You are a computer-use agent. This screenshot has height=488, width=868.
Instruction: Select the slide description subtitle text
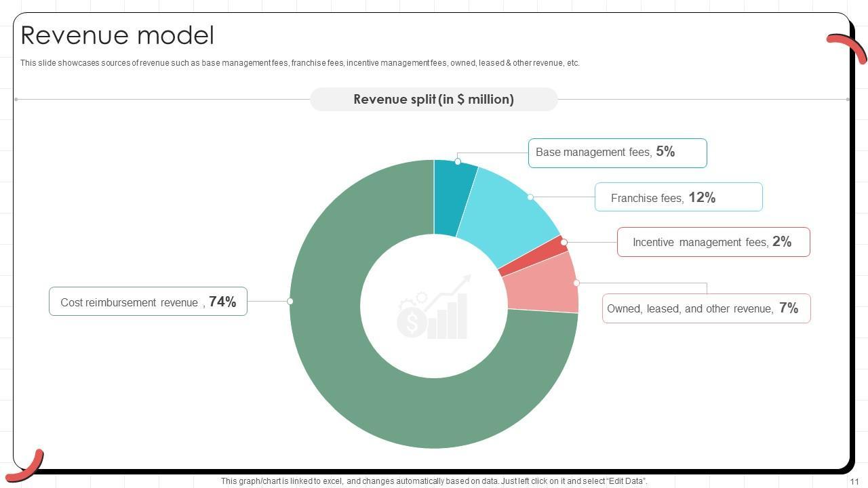coord(300,63)
